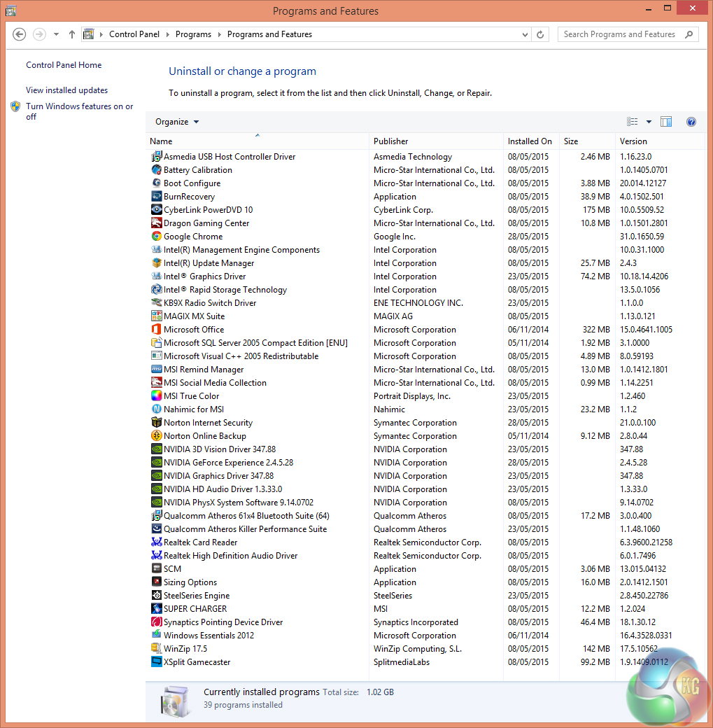This screenshot has height=728, width=713.
Task: Expand the view options dropdown arrow
Action: [x=649, y=122]
